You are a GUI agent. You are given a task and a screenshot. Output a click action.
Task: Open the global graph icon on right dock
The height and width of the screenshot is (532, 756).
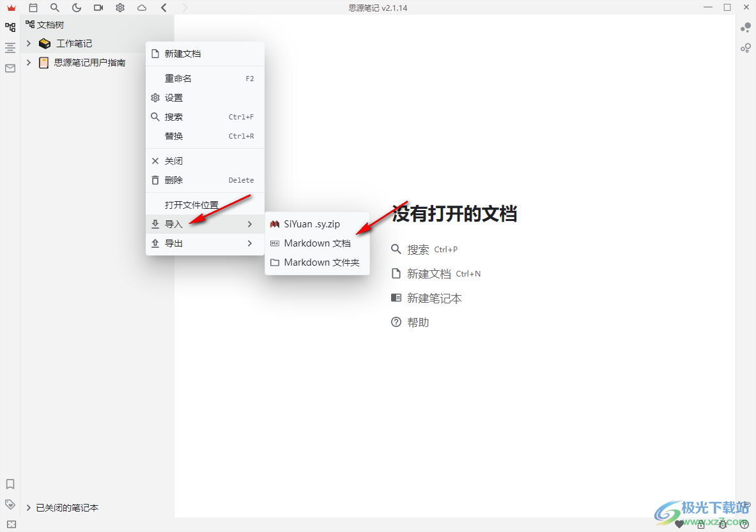pyautogui.click(x=746, y=48)
